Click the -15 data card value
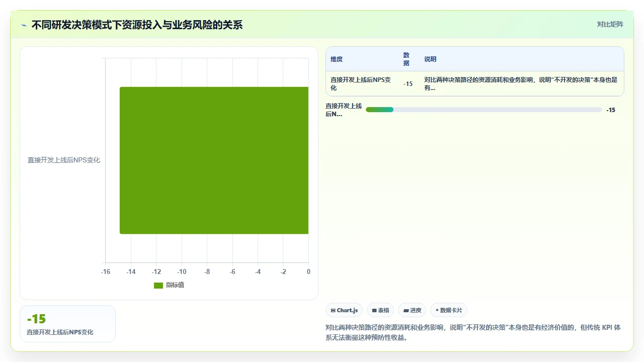Viewport: 644px width, 362px height. click(36, 319)
